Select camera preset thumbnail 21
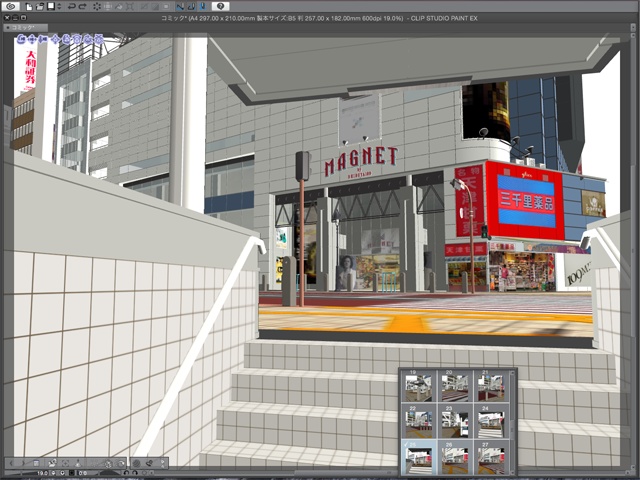Screen dimensions: 640x480 tap(491, 387)
